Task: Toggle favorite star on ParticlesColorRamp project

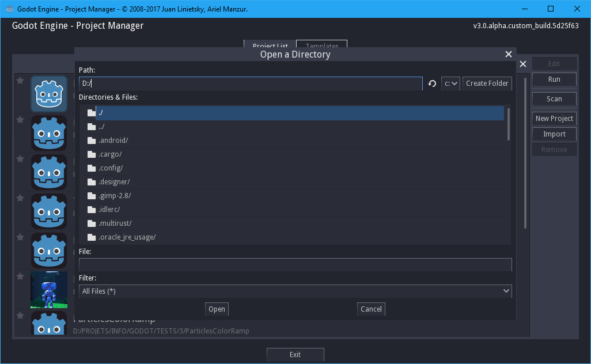Action: (x=20, y=316)
